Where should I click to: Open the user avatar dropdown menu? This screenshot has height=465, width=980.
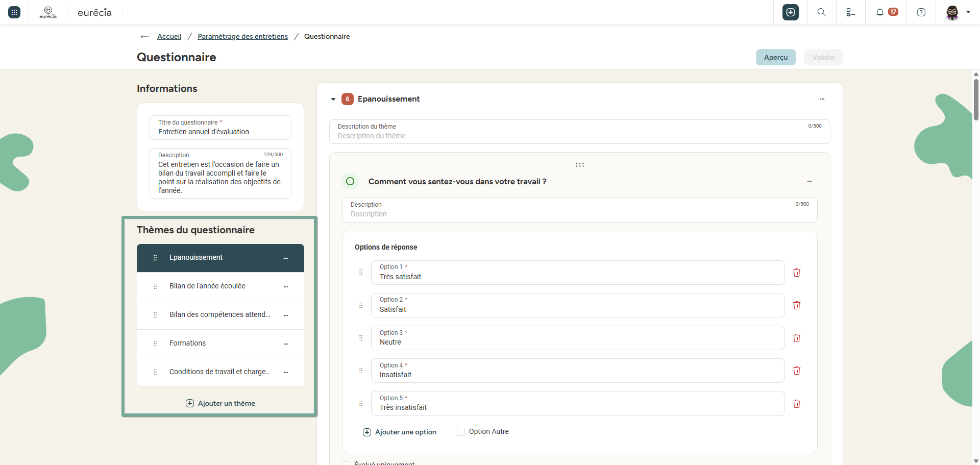pyautogui.click(x=958, y=12)
